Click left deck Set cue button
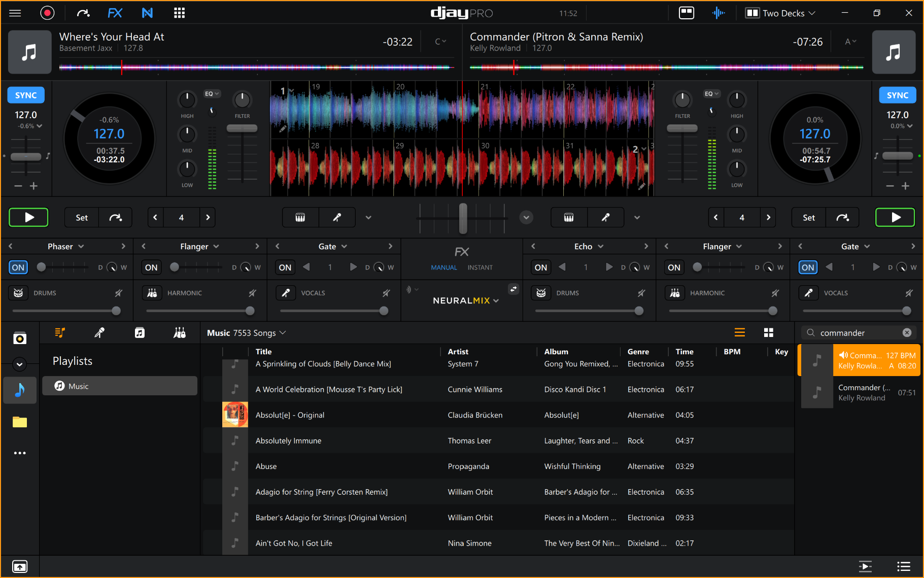This screenshot has height=578, width=924. [x=82, y=217]
